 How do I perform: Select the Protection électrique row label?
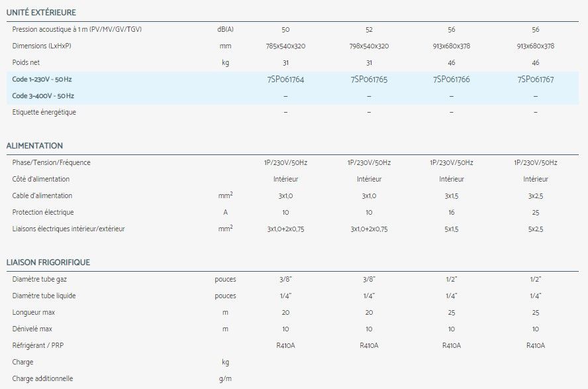pos(43,212)
